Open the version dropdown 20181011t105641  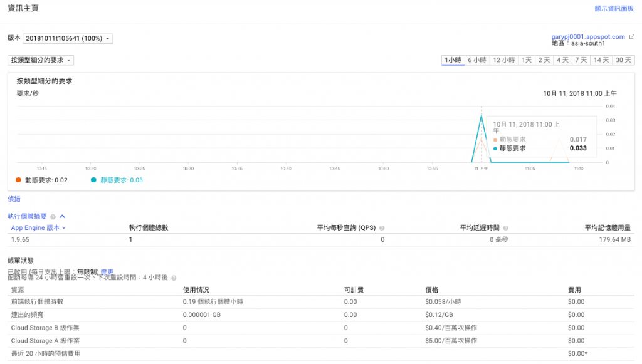(68, 38)
